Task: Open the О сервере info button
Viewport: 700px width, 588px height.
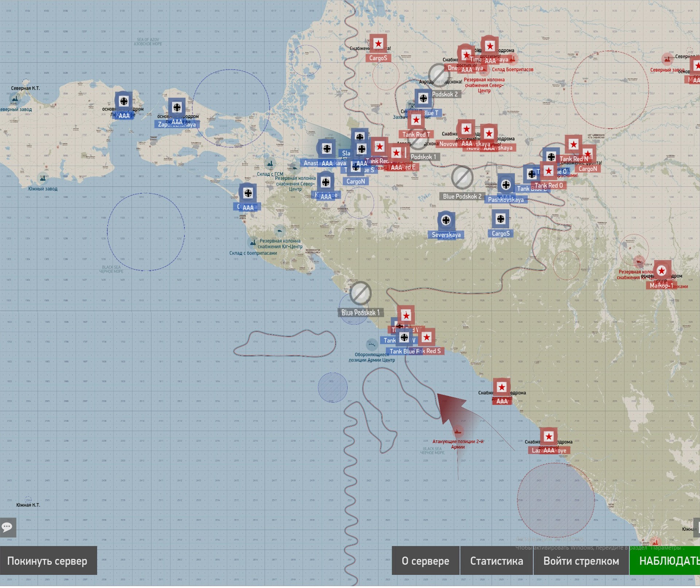Action: [x=425, y=561]
